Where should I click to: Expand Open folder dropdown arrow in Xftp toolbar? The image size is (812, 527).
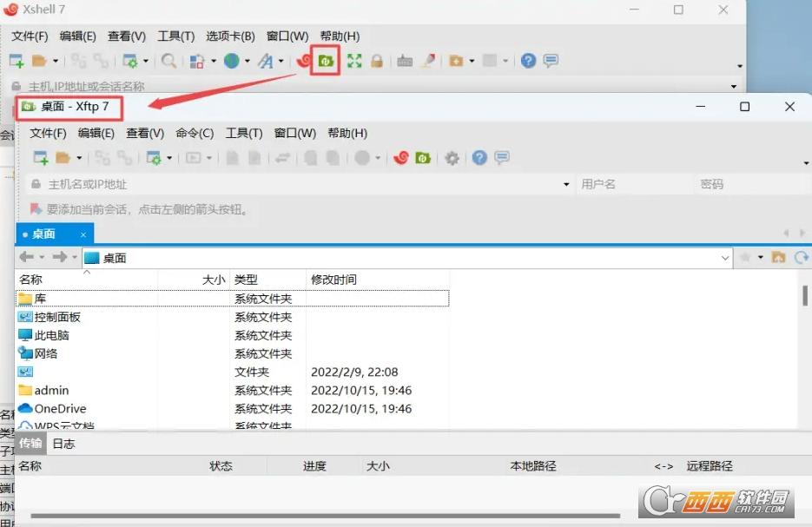79,158
